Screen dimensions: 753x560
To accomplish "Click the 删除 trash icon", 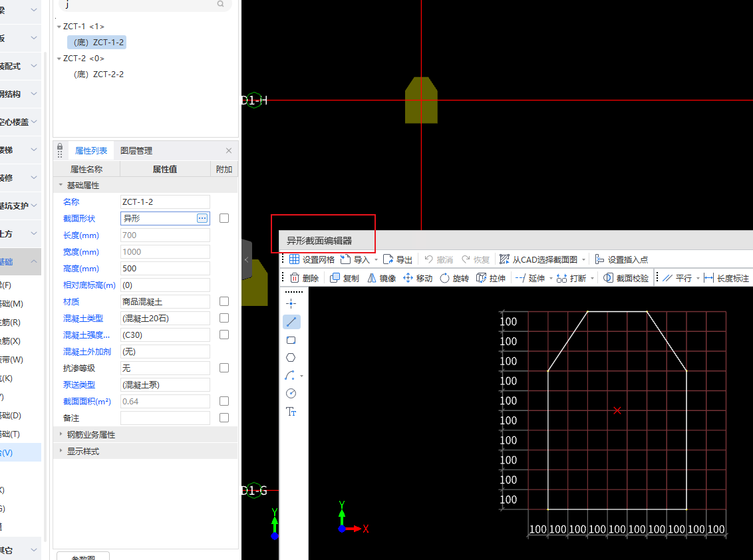I will [295, 278].
